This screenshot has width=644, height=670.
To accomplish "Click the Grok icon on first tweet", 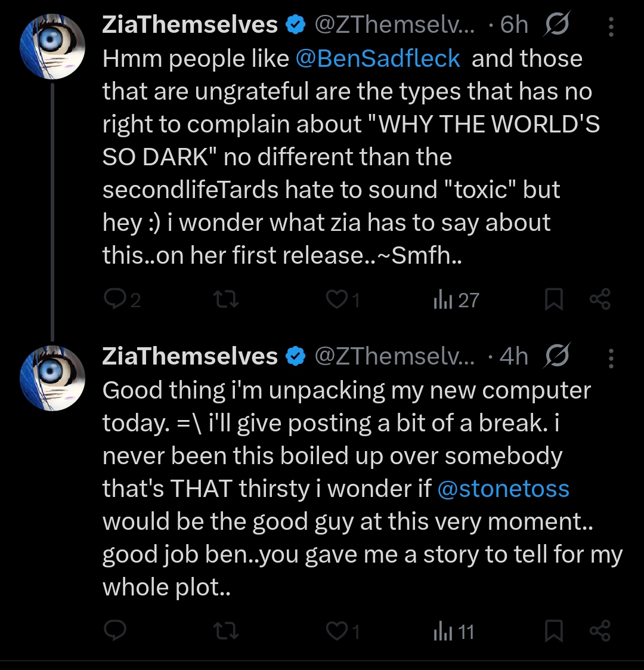I will pos(557,25).
